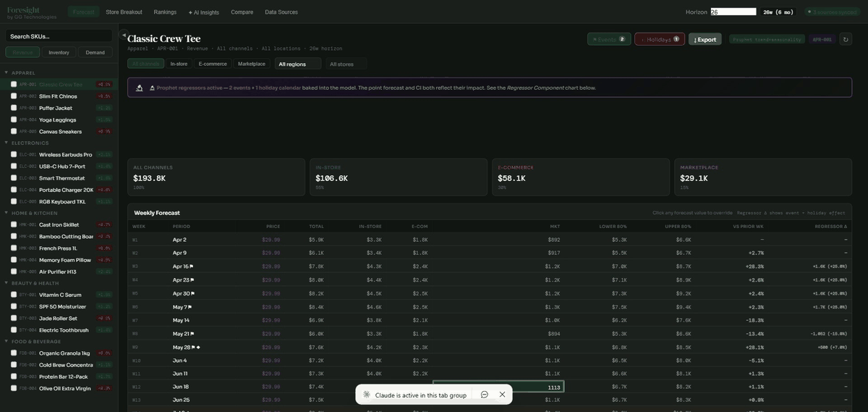
Task: Click the Prophet trend+seasonality badge
Action: coord(767,39)
